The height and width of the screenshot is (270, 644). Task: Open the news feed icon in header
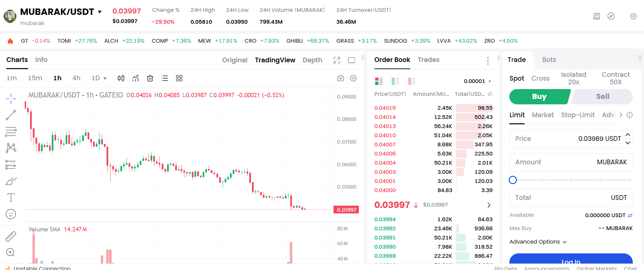597,16
